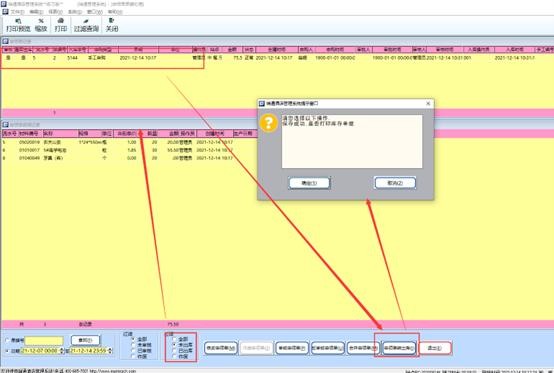The height and width of the screenshot is (373, 554).
Task: Click the message text area in the dialog
Action: pos(352,141)
